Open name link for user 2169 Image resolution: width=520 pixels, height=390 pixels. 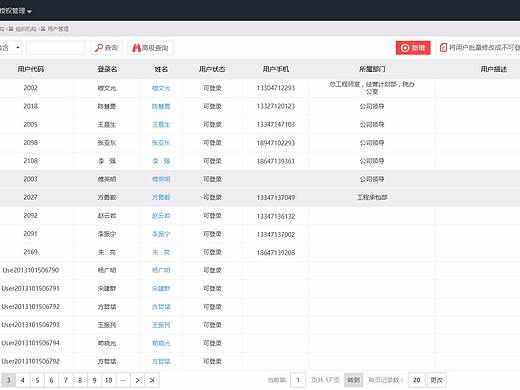(161, 252)
